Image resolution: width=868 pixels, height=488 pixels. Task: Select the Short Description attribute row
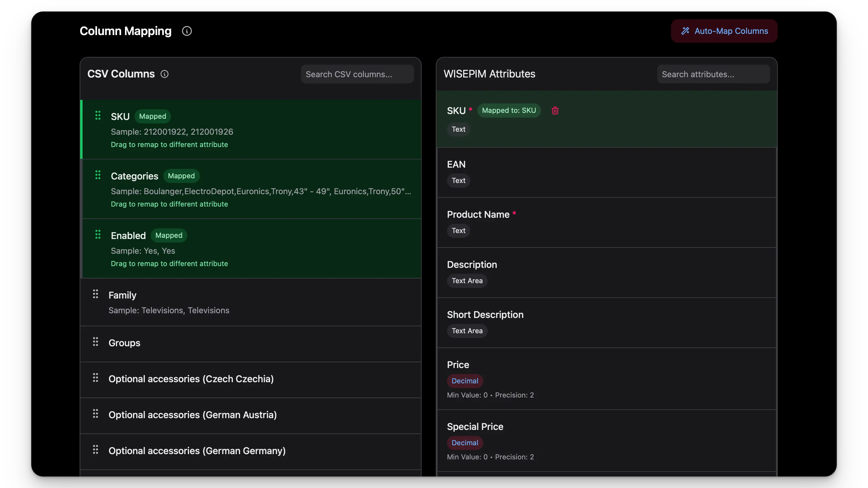[606, 323]
